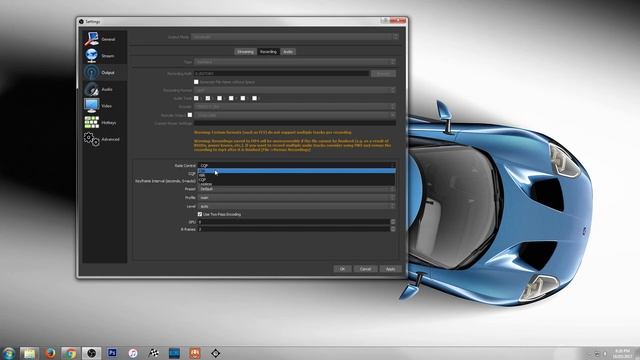The height and width of the screenshot is (360, 640).
Task: Open the diamond-shaped taskbar app
Action: 216,353
